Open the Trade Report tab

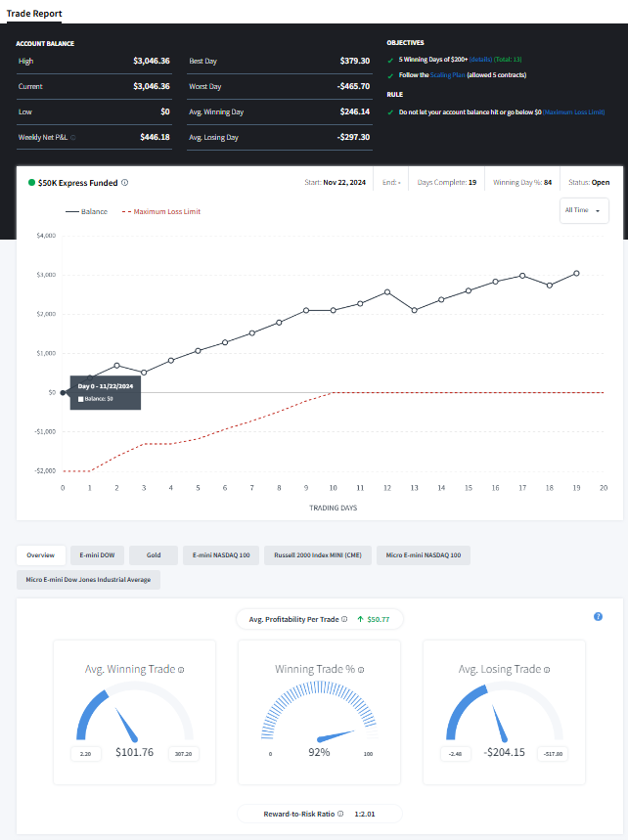pyautogui.click(x=34, y=14)
